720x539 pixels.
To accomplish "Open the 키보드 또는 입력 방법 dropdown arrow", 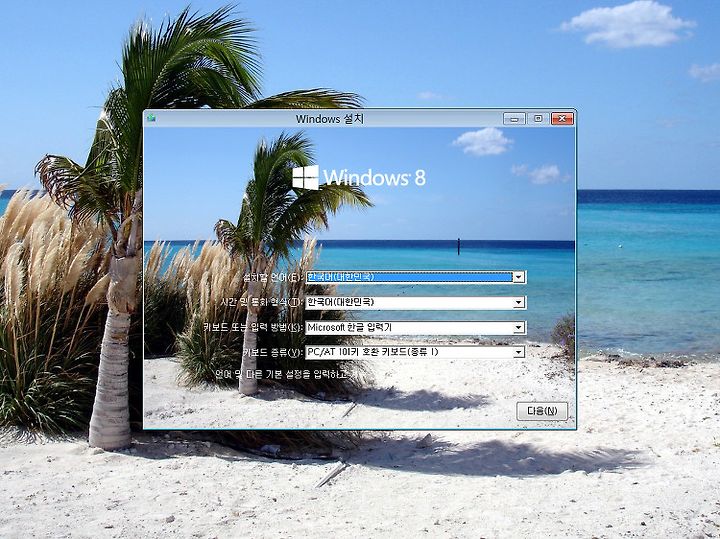I will point(519,328).
